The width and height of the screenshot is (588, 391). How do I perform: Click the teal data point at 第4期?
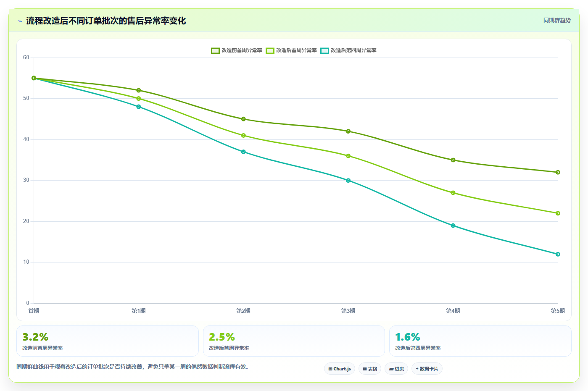point(453,226)
